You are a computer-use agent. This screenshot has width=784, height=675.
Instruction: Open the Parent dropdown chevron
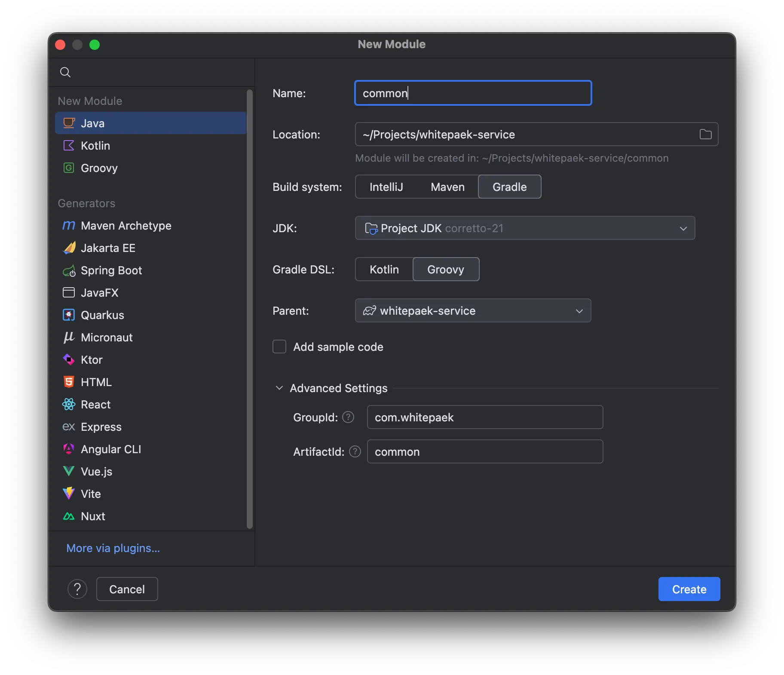click(x=579, y=311)
